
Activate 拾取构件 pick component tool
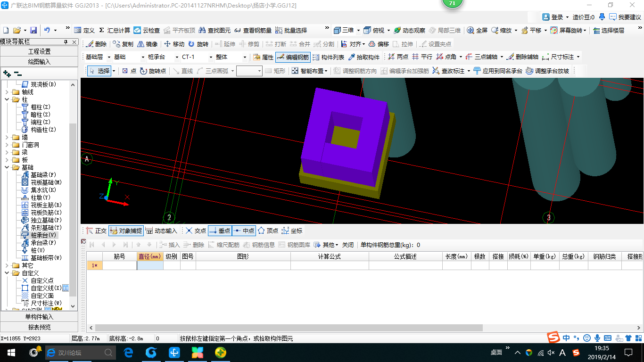(x=363, y=57)
